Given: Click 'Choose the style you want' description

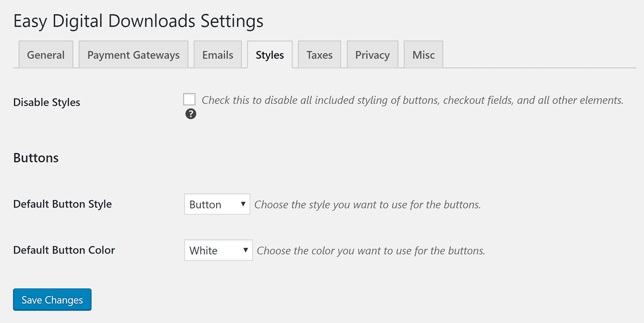Looking at the screenshot, I should (367, 205).
